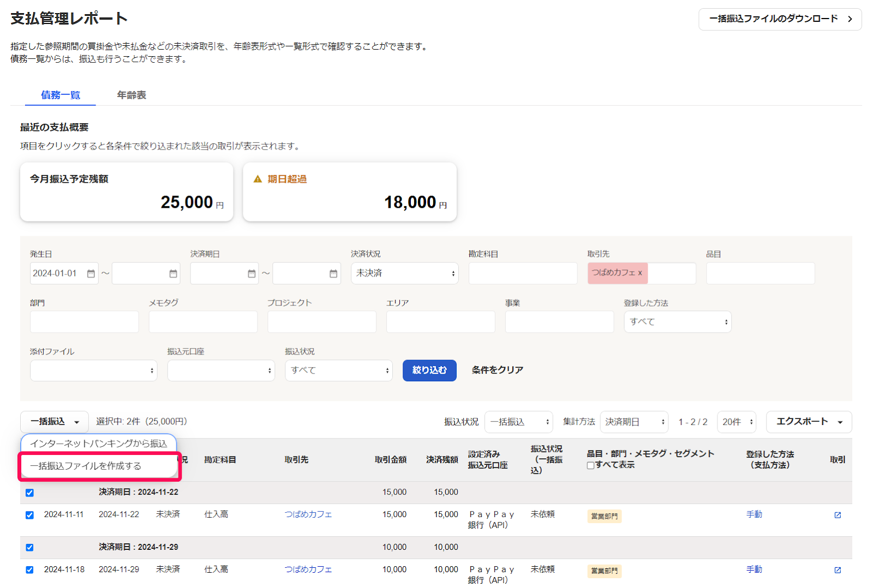Click 手動 link in 2024-11-18 row
This screenshot has width=873, height=588.
[754, 569]
